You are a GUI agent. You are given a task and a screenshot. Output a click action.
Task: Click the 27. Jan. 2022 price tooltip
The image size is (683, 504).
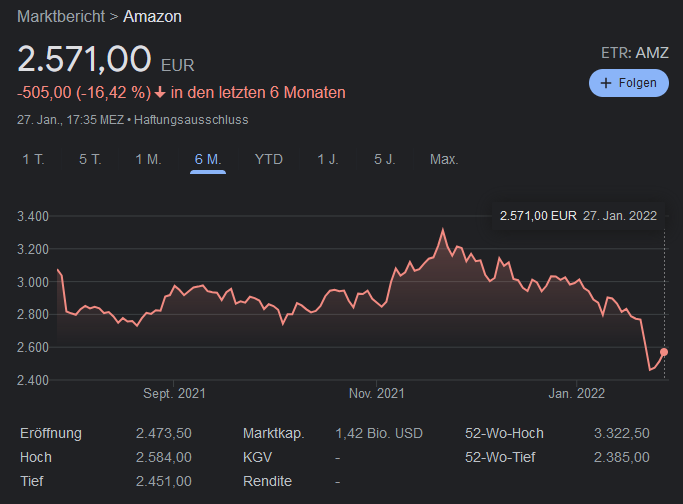click(x=578, y=216)
